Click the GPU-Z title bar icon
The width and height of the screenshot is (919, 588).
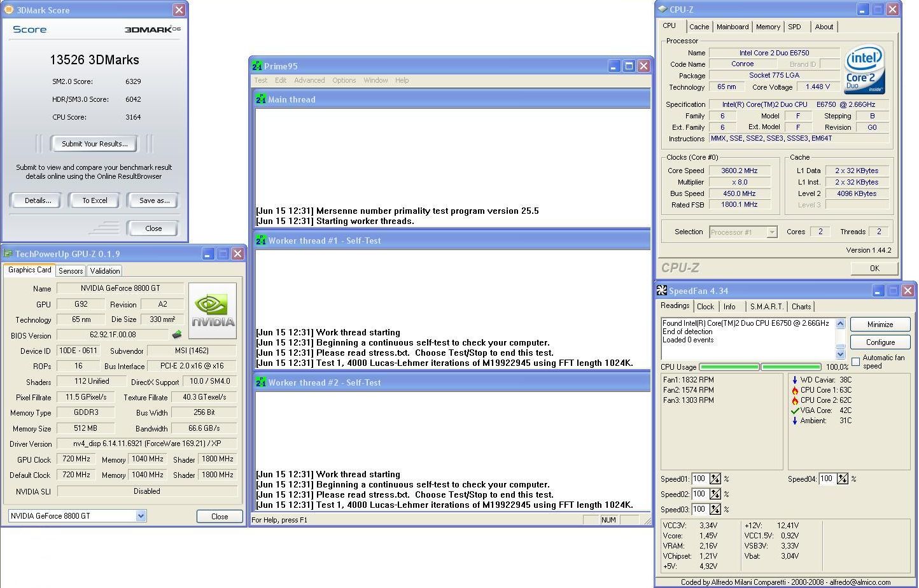point(8,253)
